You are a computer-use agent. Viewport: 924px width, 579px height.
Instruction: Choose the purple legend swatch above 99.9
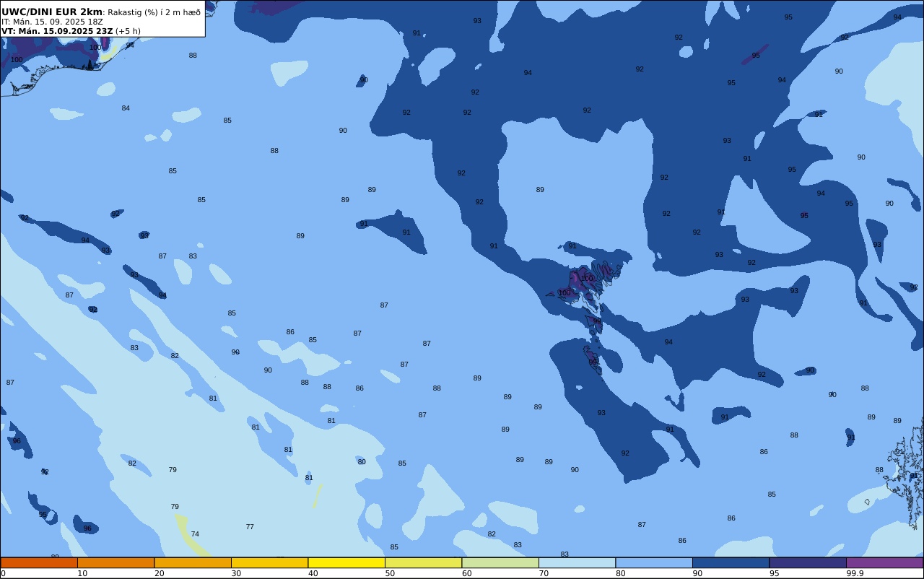[x=884, y=562]
